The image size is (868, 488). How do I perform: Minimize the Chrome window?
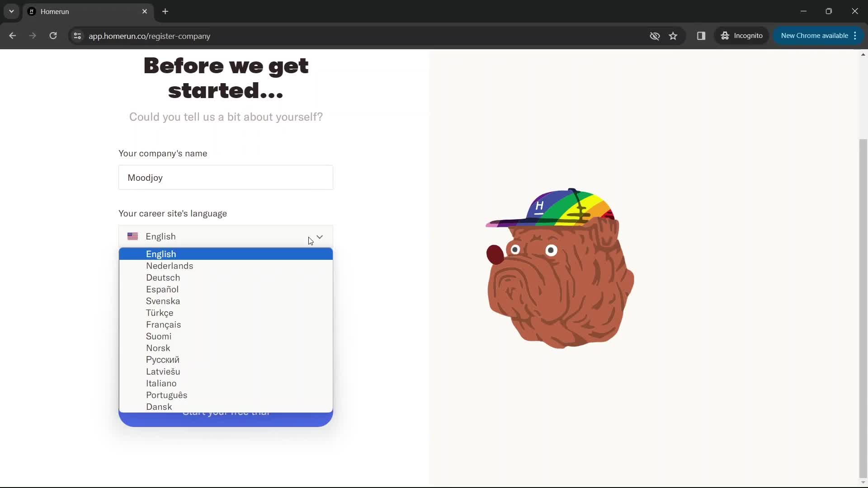(803, 11)
